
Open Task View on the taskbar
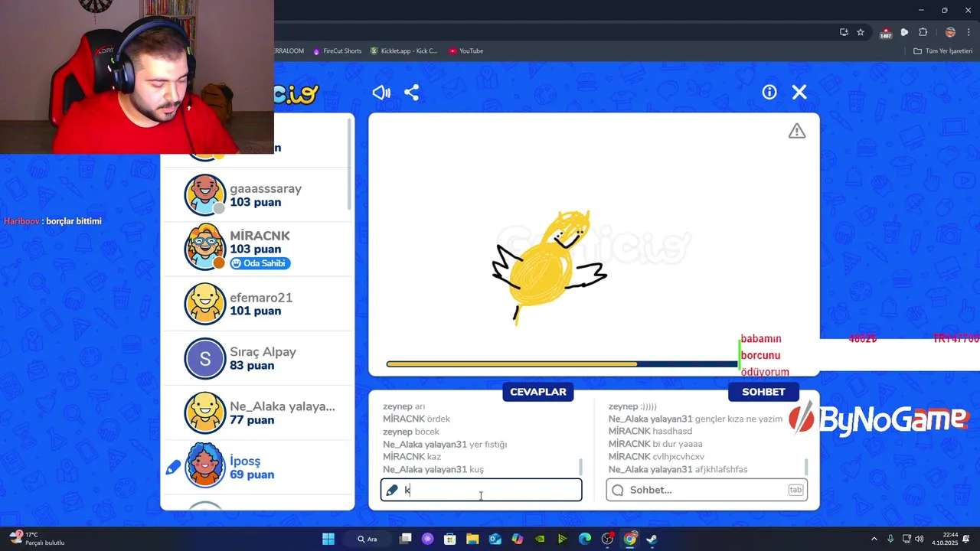(x=406, y=539)
